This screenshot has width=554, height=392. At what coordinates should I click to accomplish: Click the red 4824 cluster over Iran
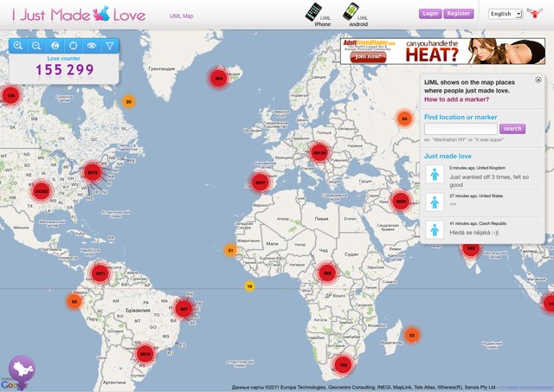point(401,202)
